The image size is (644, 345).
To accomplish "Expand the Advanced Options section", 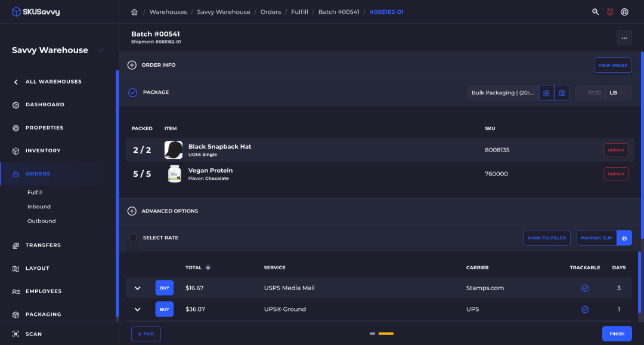I will 132,211.
